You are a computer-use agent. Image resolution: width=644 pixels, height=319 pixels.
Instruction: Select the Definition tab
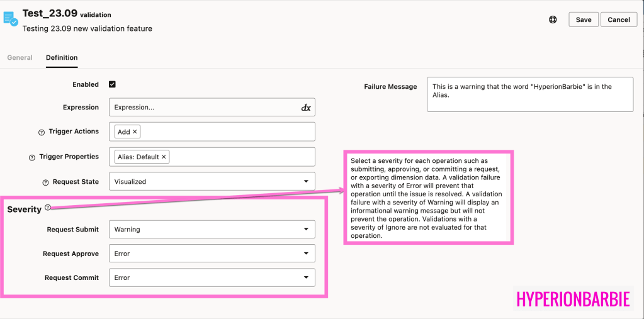pyautogui.click(x=62, y=57)
